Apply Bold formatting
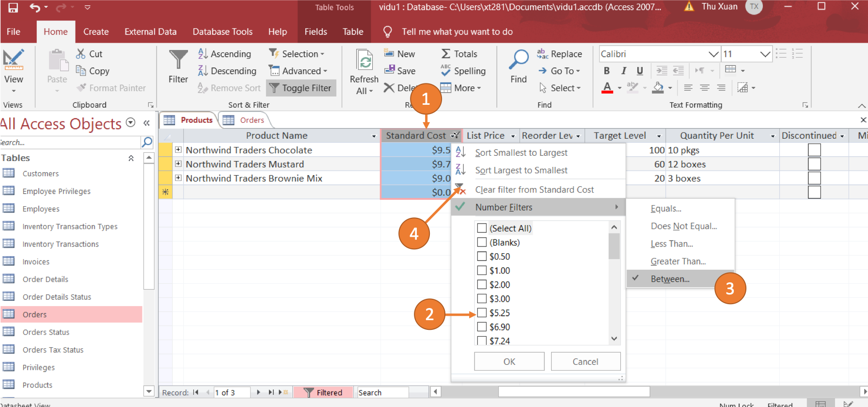 click(607, 71)
